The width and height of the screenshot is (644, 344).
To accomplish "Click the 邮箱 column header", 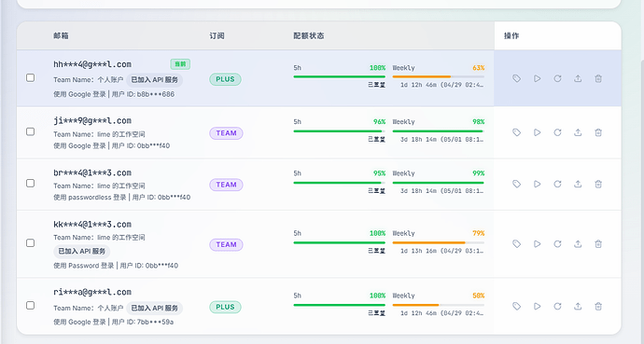I will (x=61, y=35).
